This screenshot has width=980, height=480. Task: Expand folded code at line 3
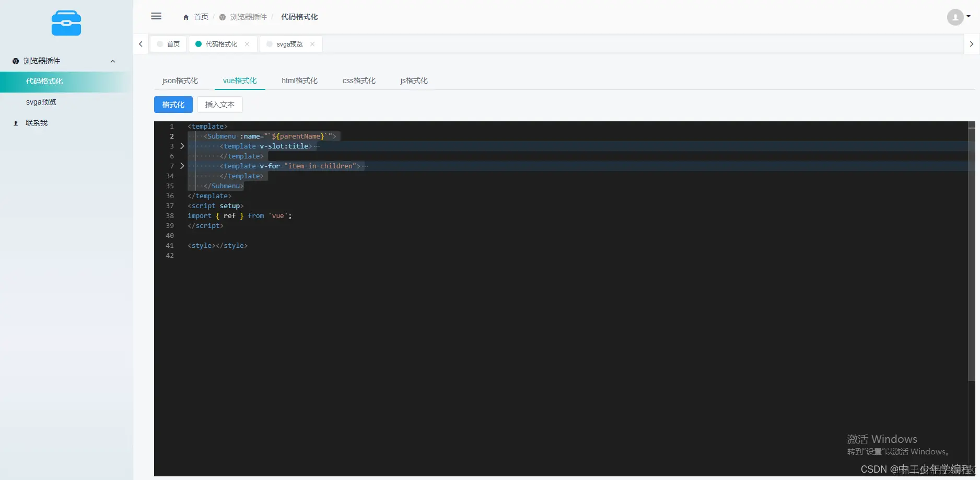click(182, 146)
